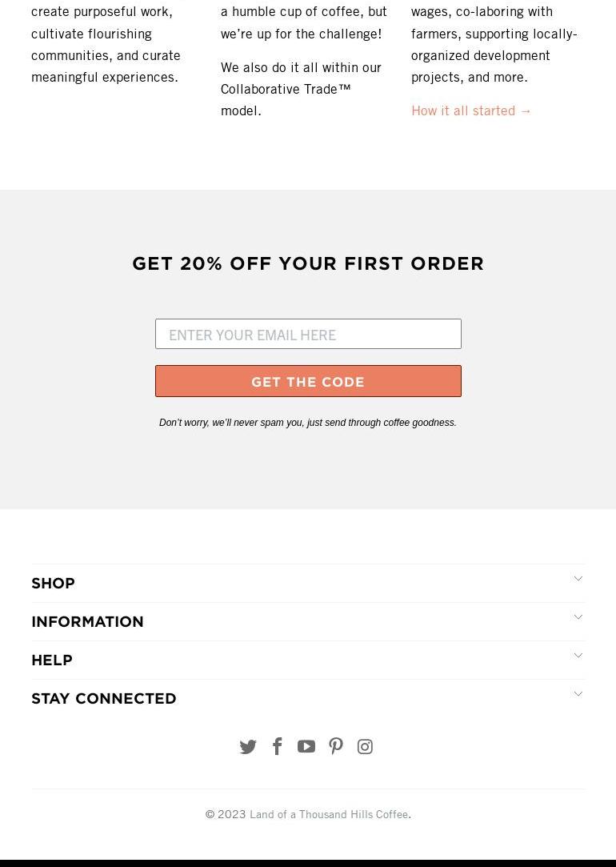Screen dimensions: 616x867
Task: Click the Pinterest icon
Action: 336,746
